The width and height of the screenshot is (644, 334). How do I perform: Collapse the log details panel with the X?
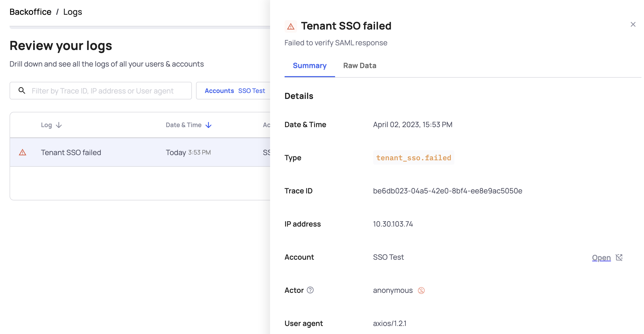click(x=633, y=24)
